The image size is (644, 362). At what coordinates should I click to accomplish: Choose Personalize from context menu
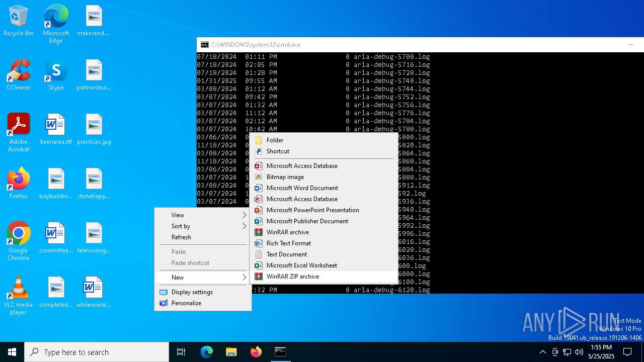(203, 303)
